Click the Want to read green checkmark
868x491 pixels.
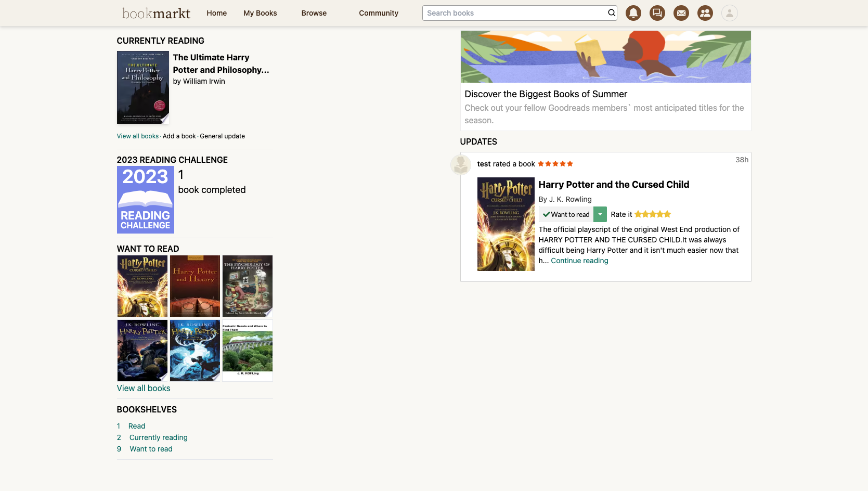tap(546, 214)
